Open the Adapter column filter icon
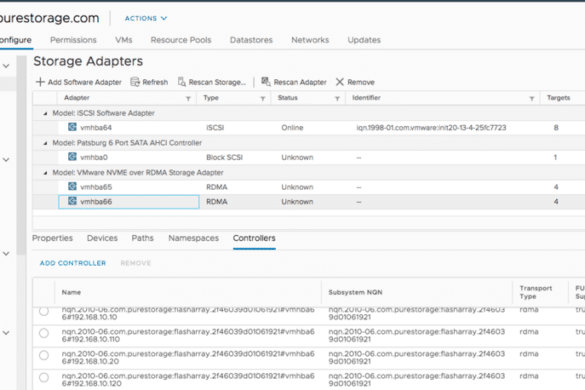This screenshot has width=585, height=390. [x=188, y=99]
